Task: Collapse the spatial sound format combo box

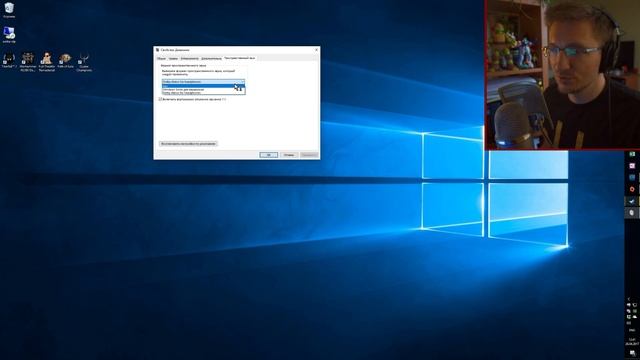Action: point(203,82)
